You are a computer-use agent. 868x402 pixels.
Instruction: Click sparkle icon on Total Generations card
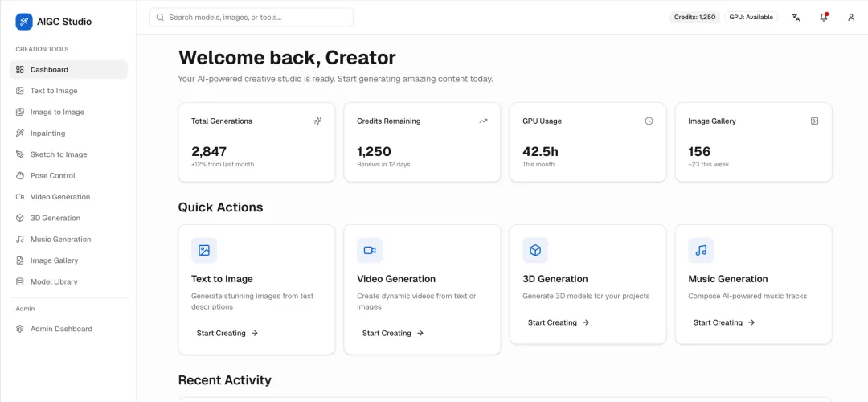317,121
